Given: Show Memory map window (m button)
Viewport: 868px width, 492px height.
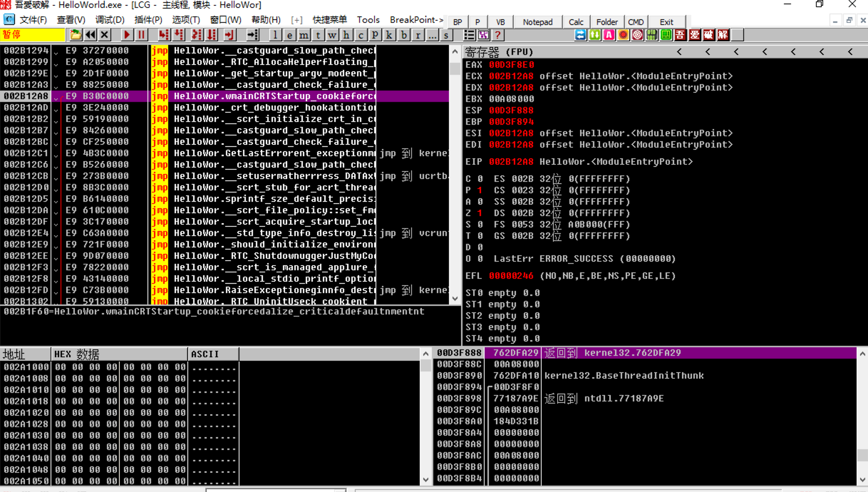Looking at the screenshot, I should [304, 35].
